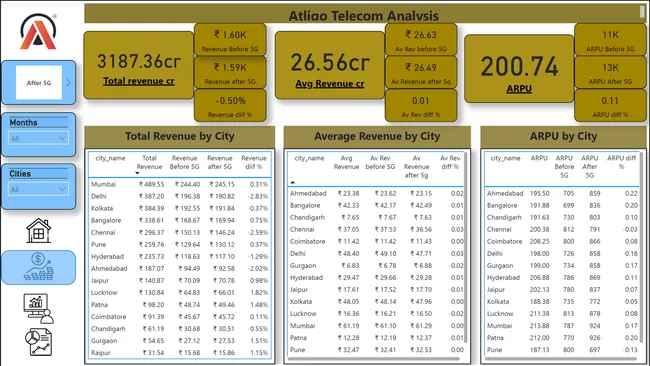Expand the Months dropdown
This screenshot has height=366, width=650.
[38, 138]
